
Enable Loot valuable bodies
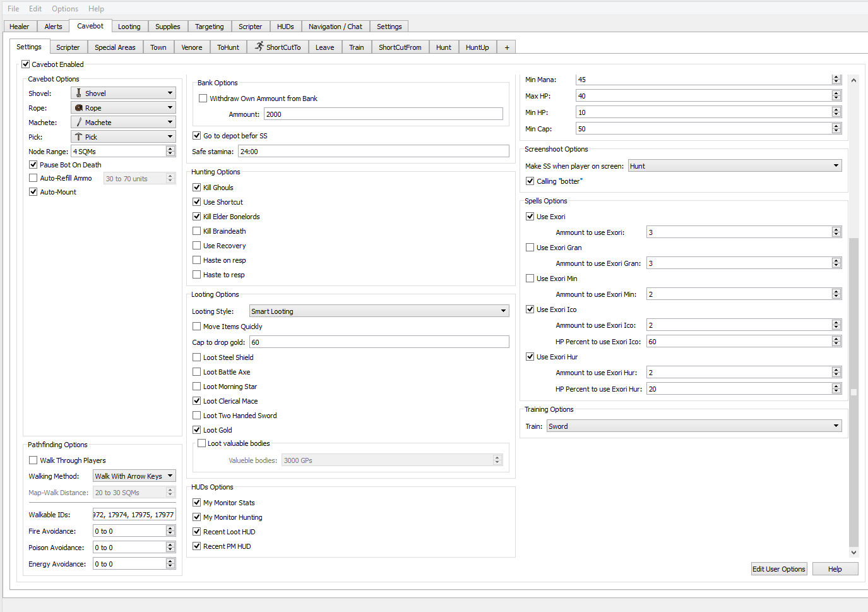pos(202,443)
